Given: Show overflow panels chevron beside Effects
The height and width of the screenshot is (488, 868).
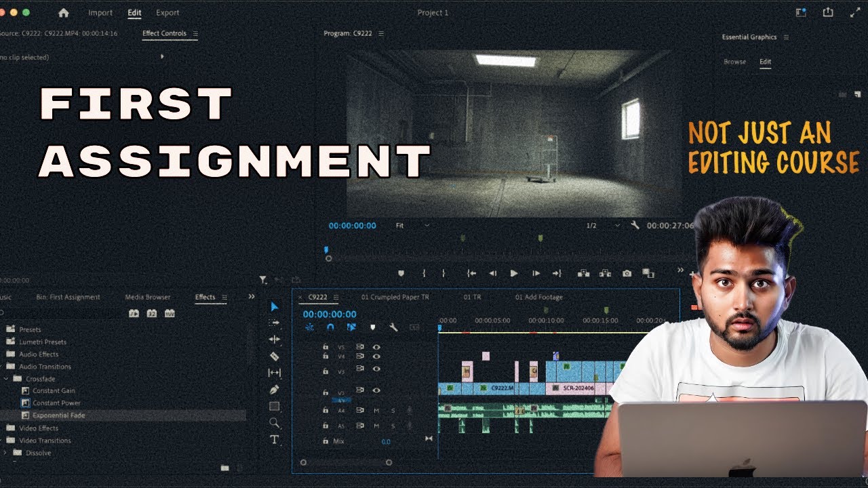Looking at the screenshot, I should click(x=252, y=296).
